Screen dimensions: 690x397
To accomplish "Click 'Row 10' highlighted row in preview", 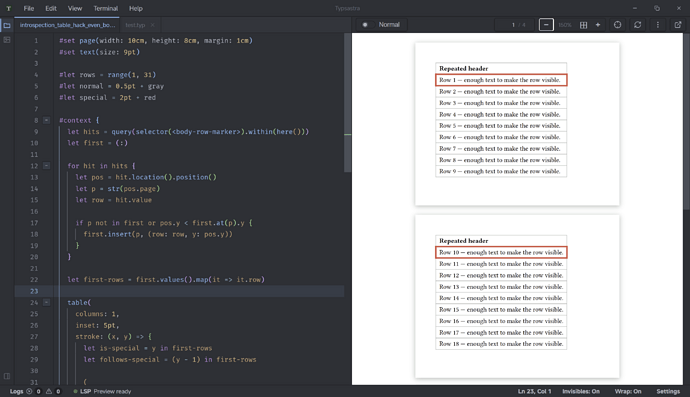I will pyautogui.click(x=501, y=253).
